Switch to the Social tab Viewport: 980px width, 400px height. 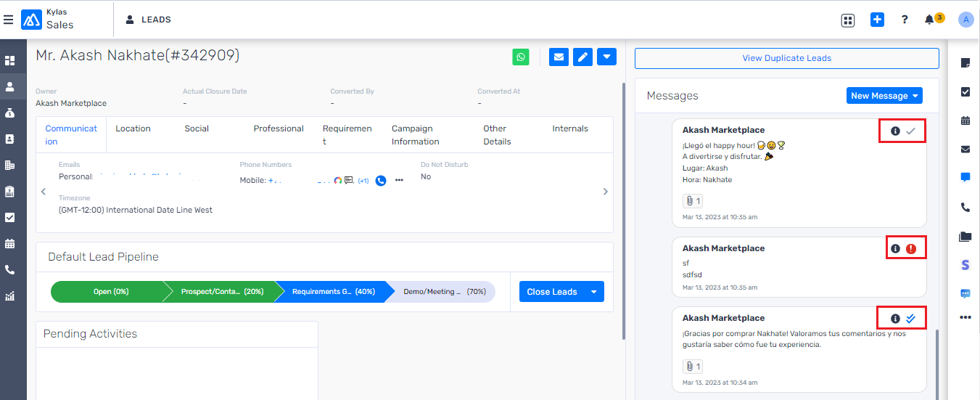click(x=197, y=128)
